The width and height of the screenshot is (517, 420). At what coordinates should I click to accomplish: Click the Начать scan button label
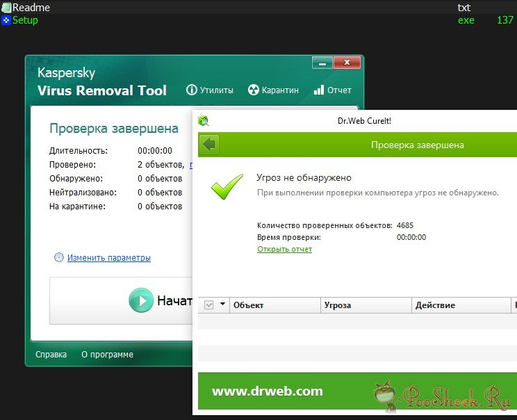[174, 300]
